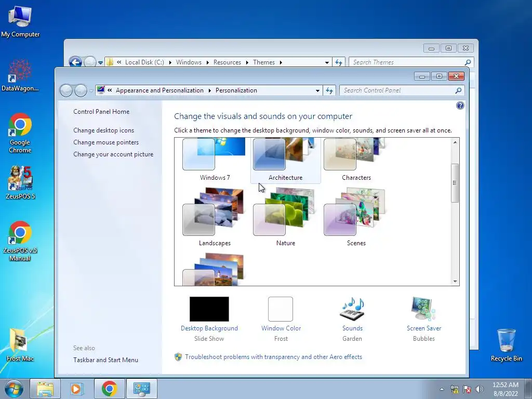
Task: Open Taskbar and Start Menu link
Action: 105,360
